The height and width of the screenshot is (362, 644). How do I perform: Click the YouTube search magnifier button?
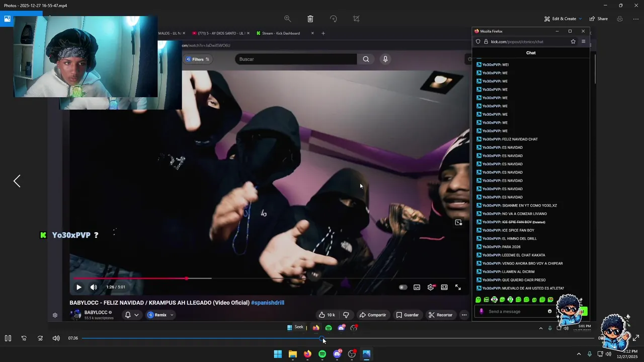click(x=366, y=59)
